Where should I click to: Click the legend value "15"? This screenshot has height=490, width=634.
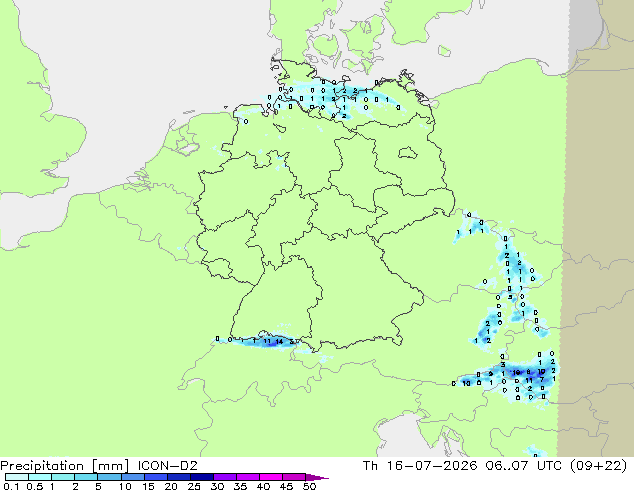coord(148,486)
